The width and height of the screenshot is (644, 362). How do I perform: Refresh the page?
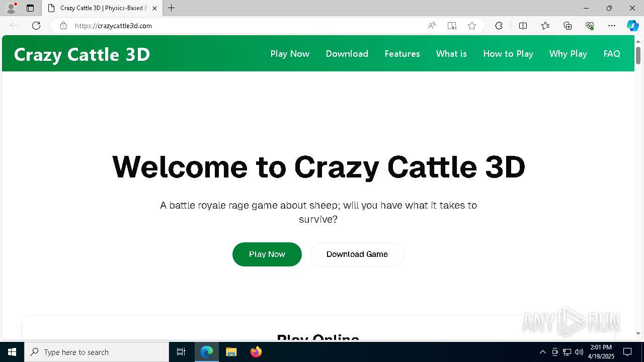36,26
